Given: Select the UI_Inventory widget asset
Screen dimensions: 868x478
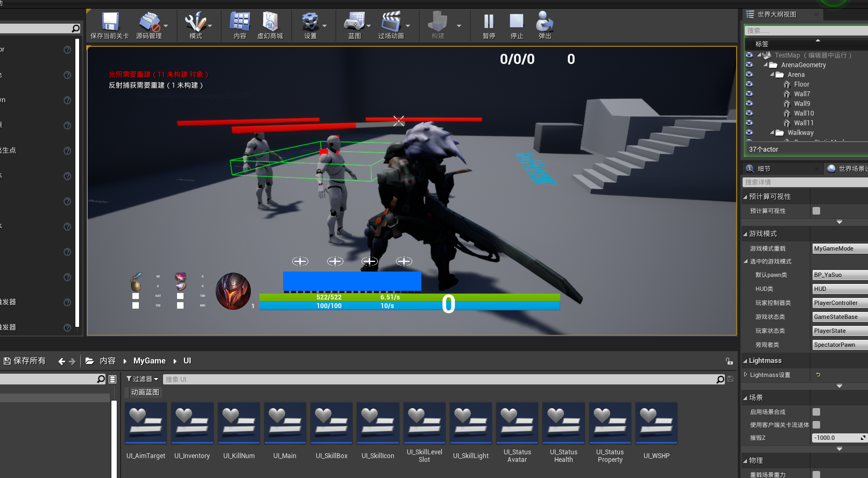Looking at the screenshot, I should click(x=192, y=423).
